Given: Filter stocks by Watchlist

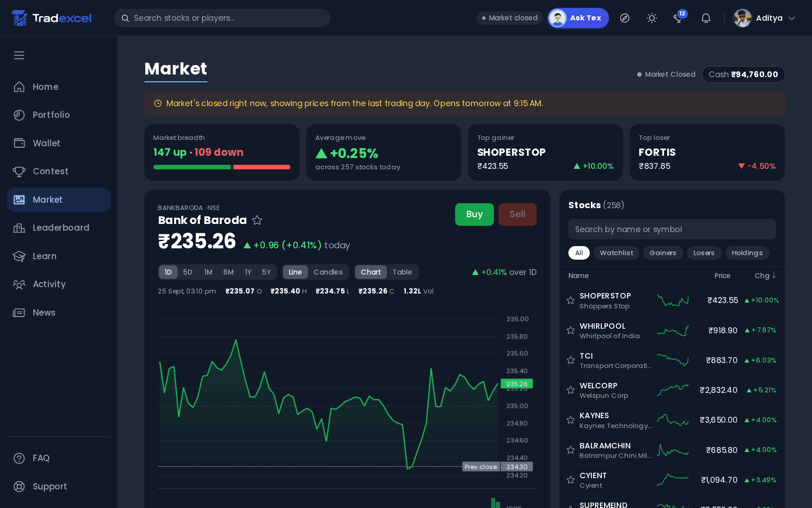Looking at the screenshot, I should coord(616,253).
